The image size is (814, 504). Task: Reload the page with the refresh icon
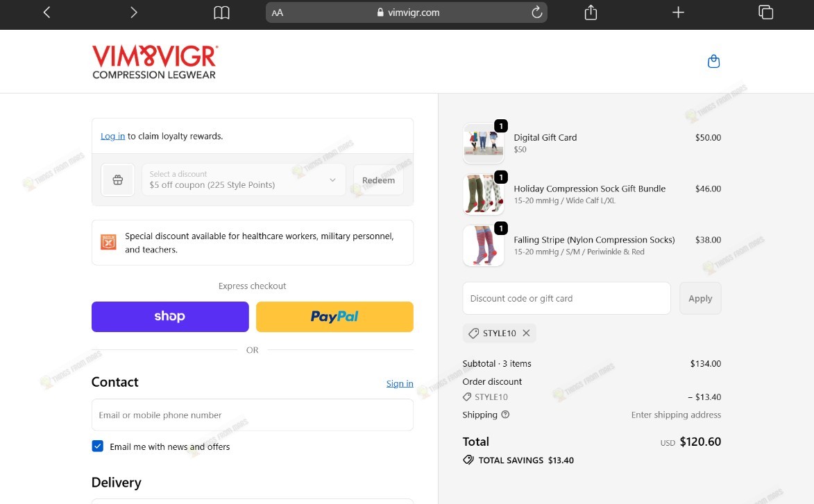click(x=537, y=12)
